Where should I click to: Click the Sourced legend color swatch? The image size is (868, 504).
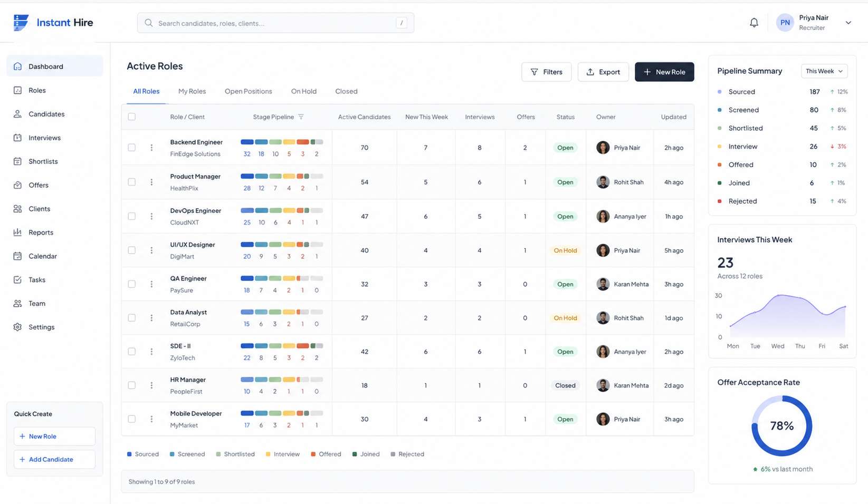[x=129, y=454]
